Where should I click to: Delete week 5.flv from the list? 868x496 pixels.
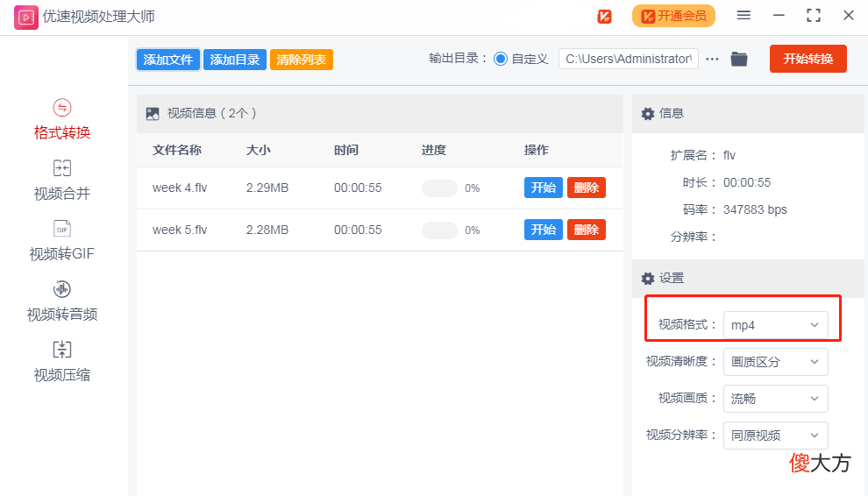(587, 230)
